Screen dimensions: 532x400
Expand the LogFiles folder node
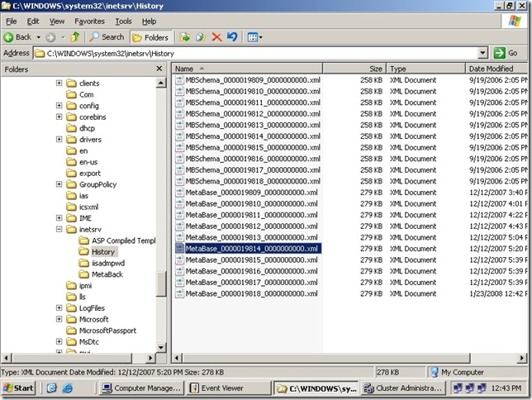[59, 307]
